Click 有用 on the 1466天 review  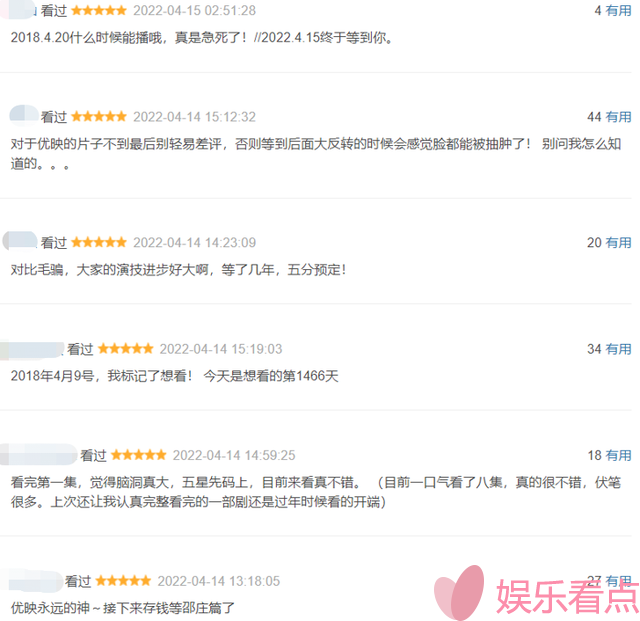tap(618, 349)
